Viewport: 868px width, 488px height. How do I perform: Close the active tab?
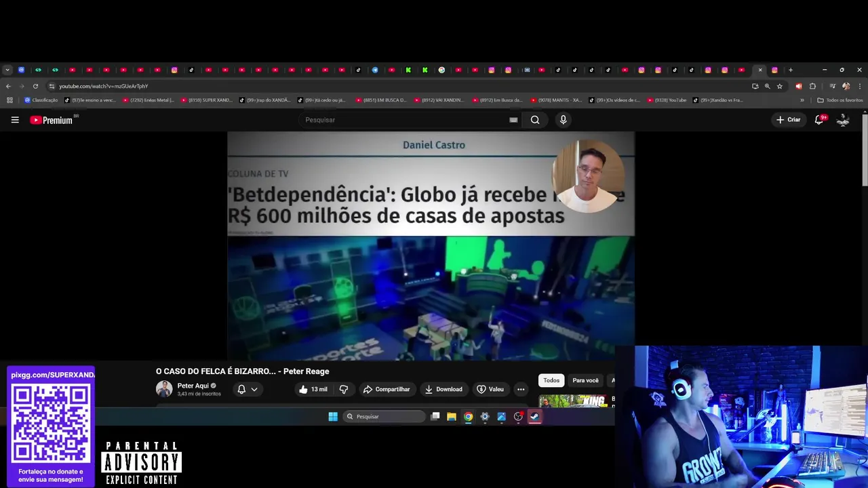click(760, 70)
